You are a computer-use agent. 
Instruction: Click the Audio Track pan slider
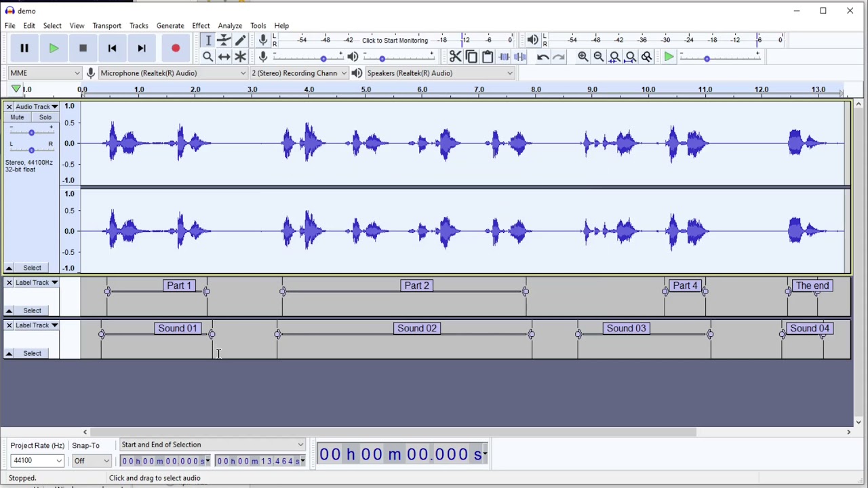pos(31,150)
